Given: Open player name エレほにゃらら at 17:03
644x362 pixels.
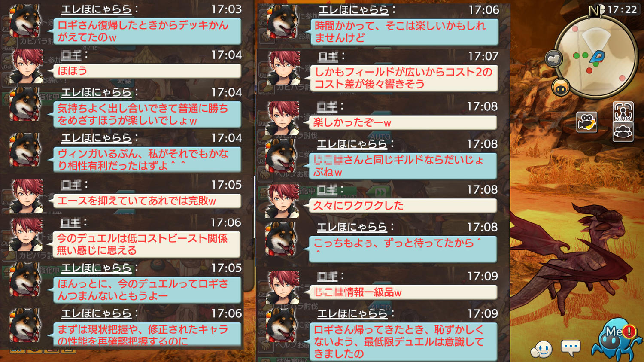Looking at the screenshot, I should click(x=96, y=9).
